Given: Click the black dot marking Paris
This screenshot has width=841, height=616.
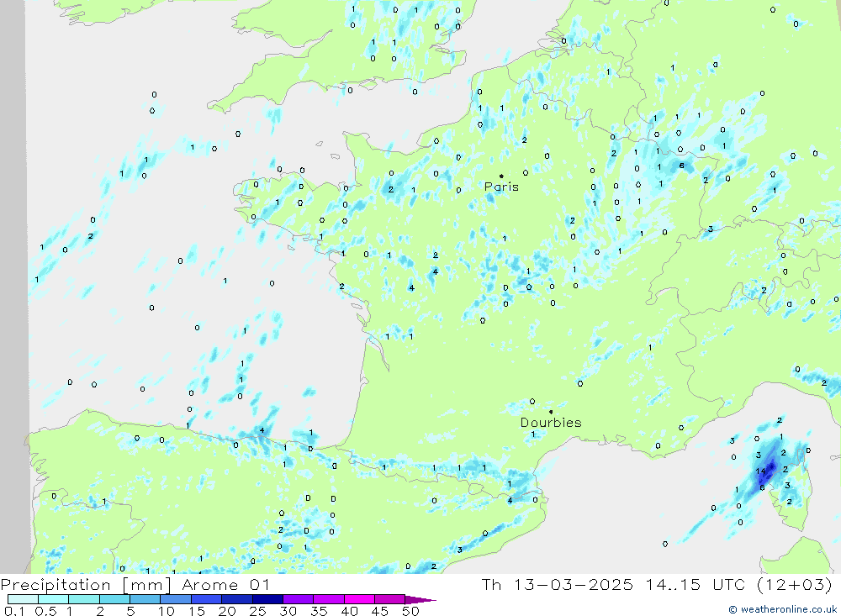Looking at the screenshot, I should click(x=501, y=176).
